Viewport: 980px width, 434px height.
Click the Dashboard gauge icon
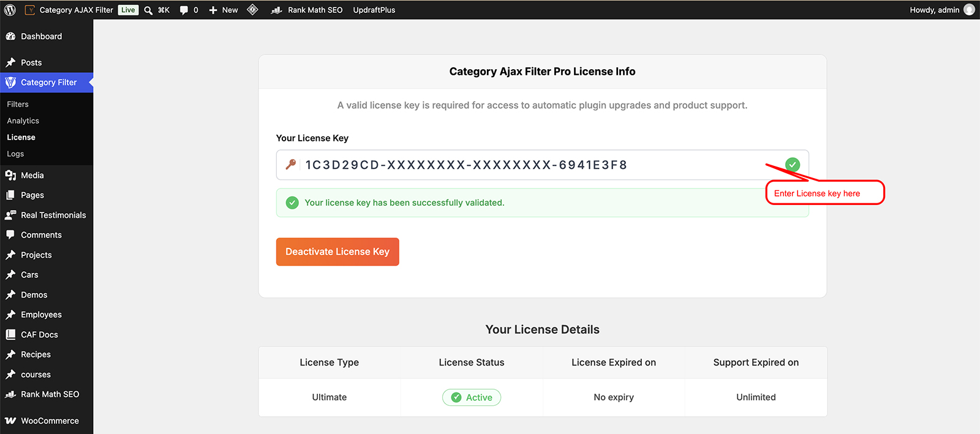[x=10, y=37]
